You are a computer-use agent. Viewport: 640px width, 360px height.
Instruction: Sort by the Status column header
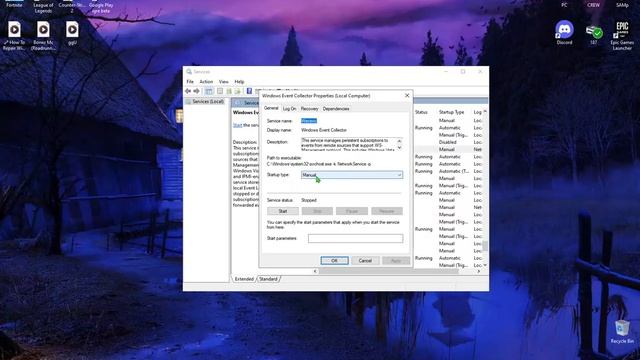pos(421,112)
